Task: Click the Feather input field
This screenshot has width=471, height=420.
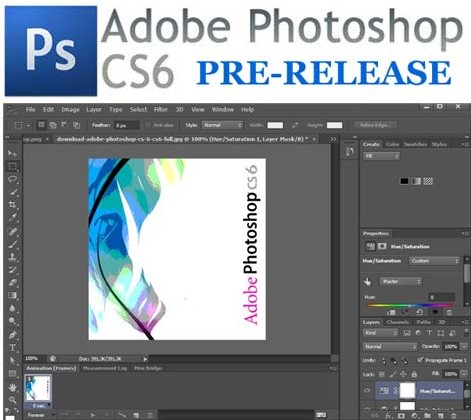Action: coord(127,125)
